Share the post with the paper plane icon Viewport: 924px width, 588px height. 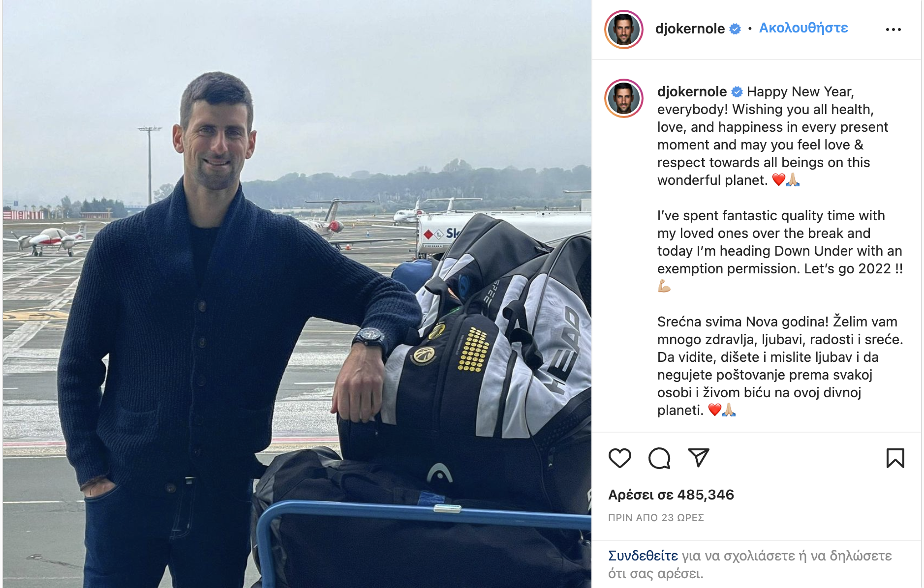point(699,458)
